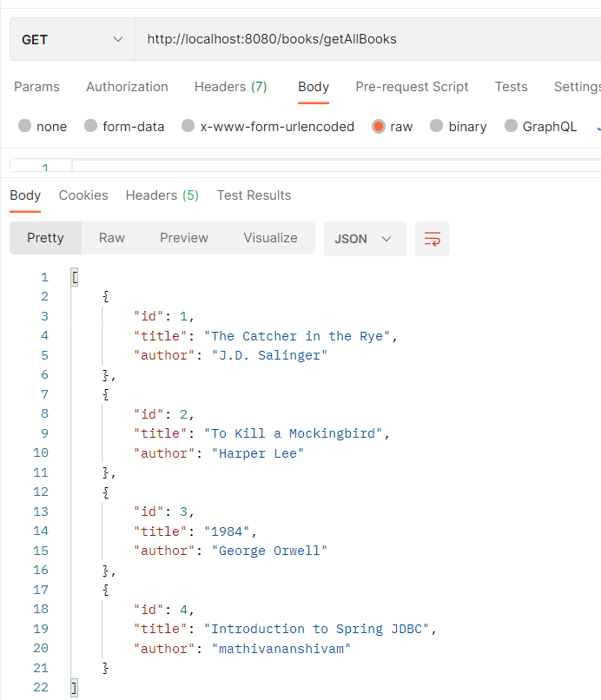601x700 pixels.
Task: Select x-www-form-urlencoded body type
Action: point(188,126)
